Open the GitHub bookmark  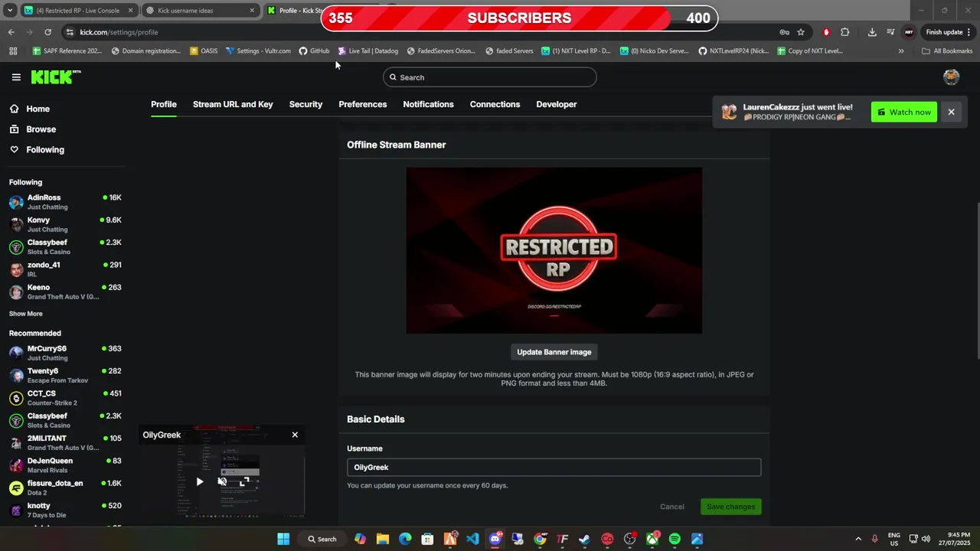point(314,51)
